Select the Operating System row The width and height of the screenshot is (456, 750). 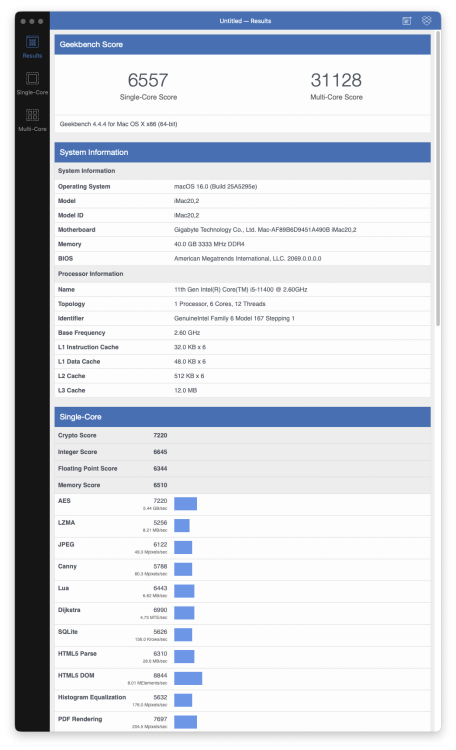[x=243, y=187]
